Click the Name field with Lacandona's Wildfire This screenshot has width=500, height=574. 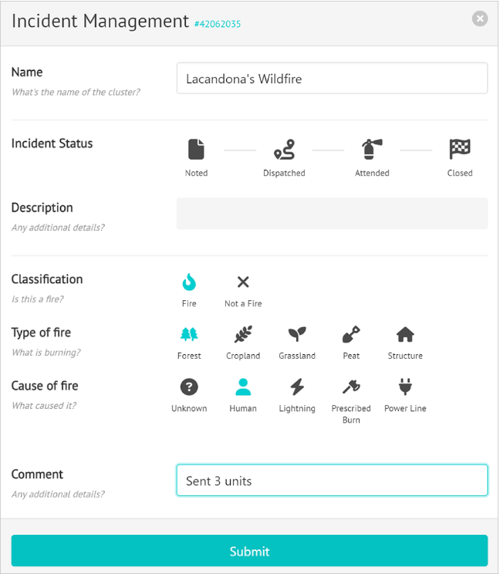tap(332, 78)
